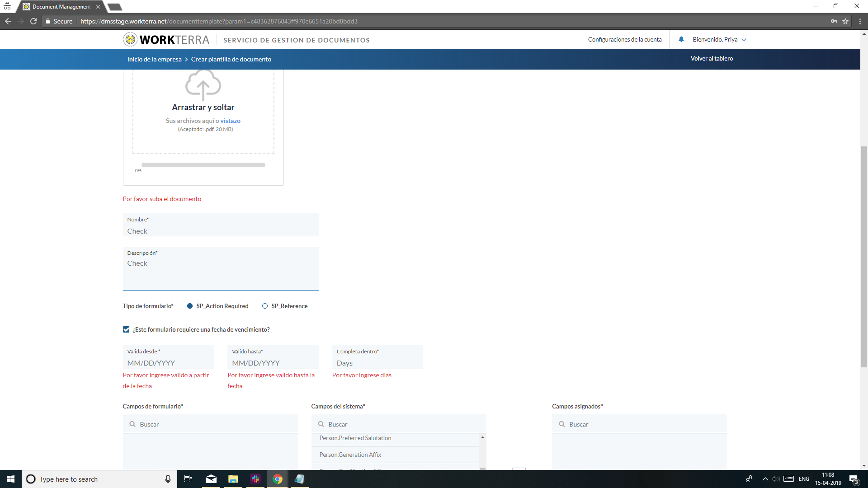868x488 pixels.
Task: Open Configuraciones de la cuenta
Action: pyautogui.click(x=625, y=39)
